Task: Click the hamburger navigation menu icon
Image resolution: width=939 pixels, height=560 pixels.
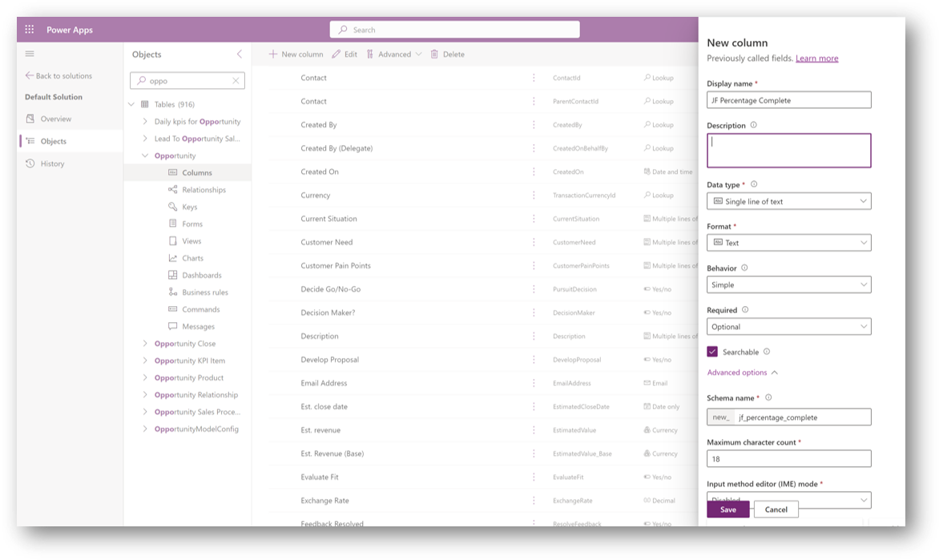Action: (x=30, y=54)
